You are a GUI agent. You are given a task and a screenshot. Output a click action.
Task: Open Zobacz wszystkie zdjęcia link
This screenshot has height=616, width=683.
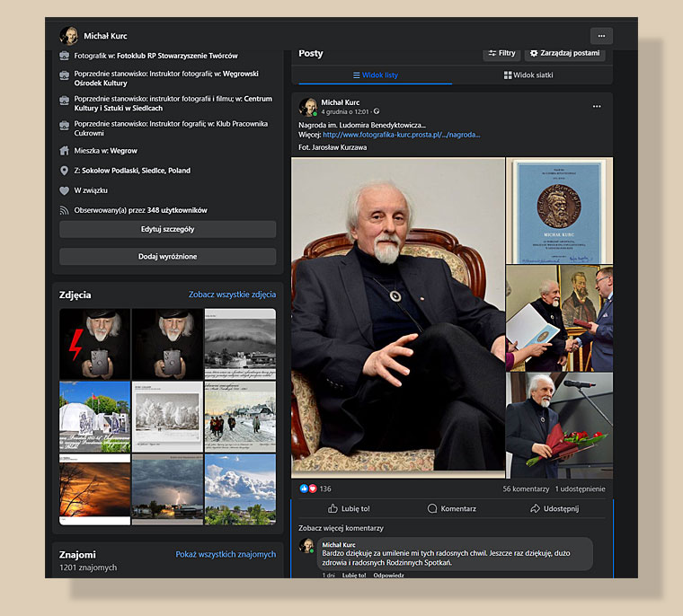pyautogui.click(x=232, y=295)
